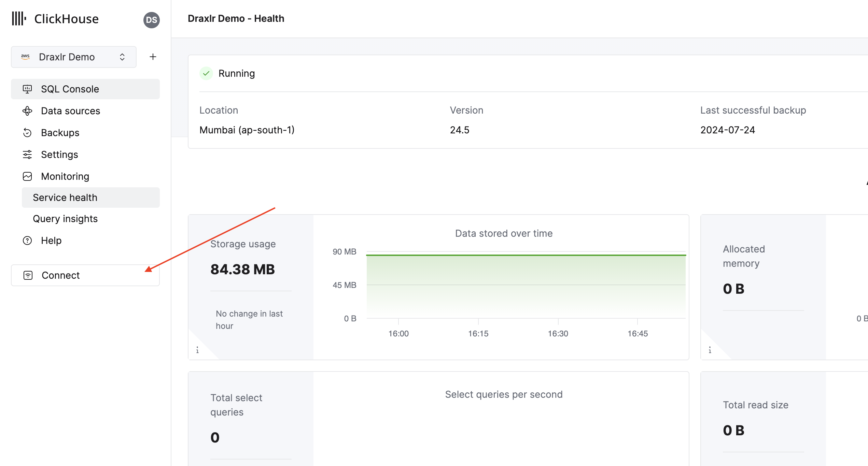Viewport: 868px width, 466px height.
Task: Click the info icon on Storage usage card
Action: (197, 350)
